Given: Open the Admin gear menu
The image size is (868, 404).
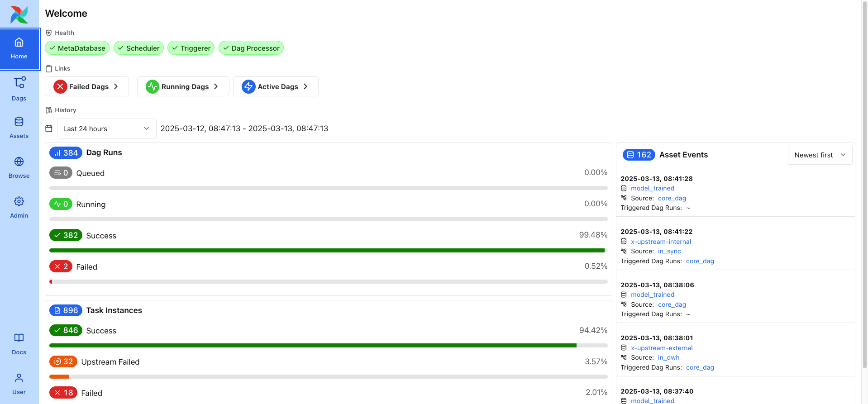Looking at the screenshot, I should (x=19, y=207).
